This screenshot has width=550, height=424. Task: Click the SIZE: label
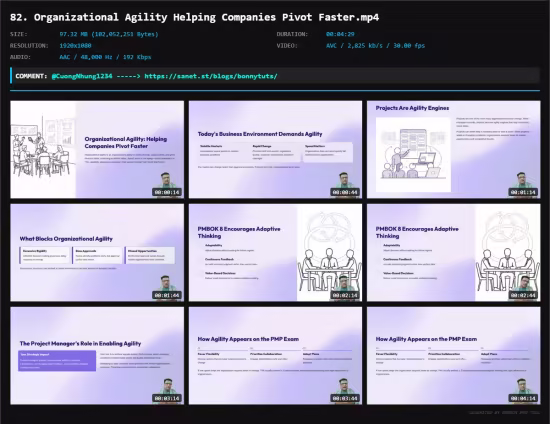coord(19,34)
